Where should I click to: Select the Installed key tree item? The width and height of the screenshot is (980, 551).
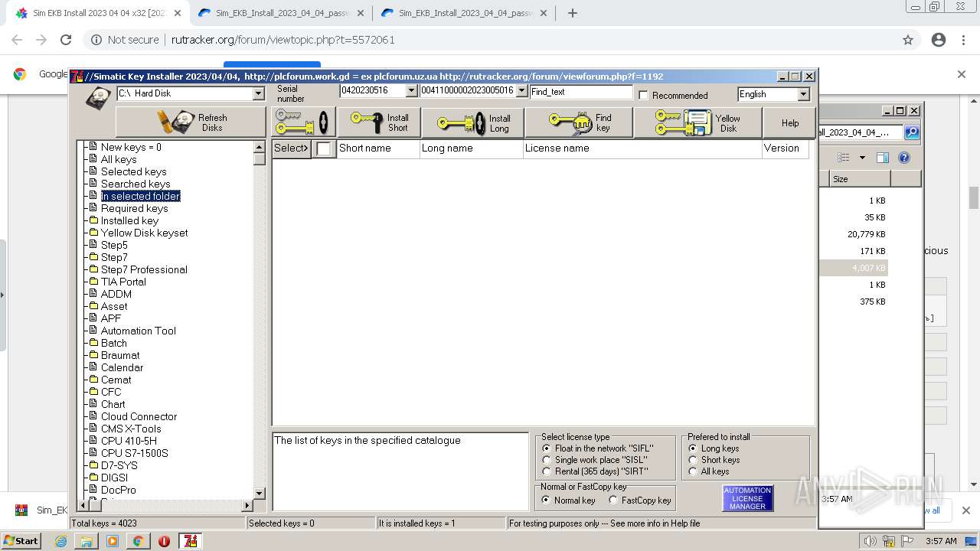129,220
